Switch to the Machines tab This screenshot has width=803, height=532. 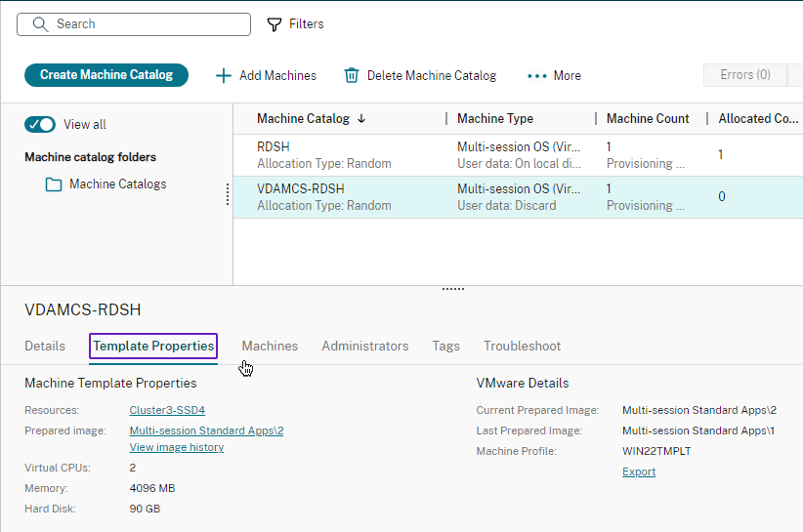(x=270, y=346)
